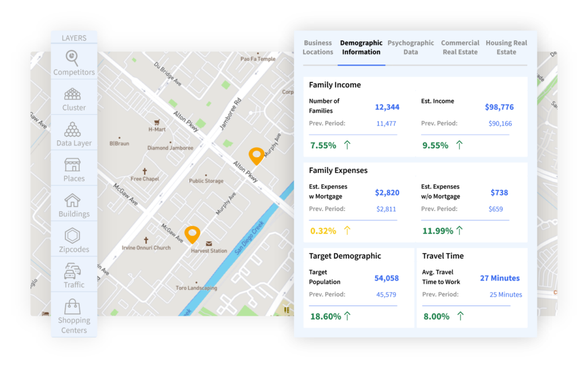Click the Demographic Information tab
Image resolution: width=588 pixels, height=368 pixels.
tap(361, 47)
